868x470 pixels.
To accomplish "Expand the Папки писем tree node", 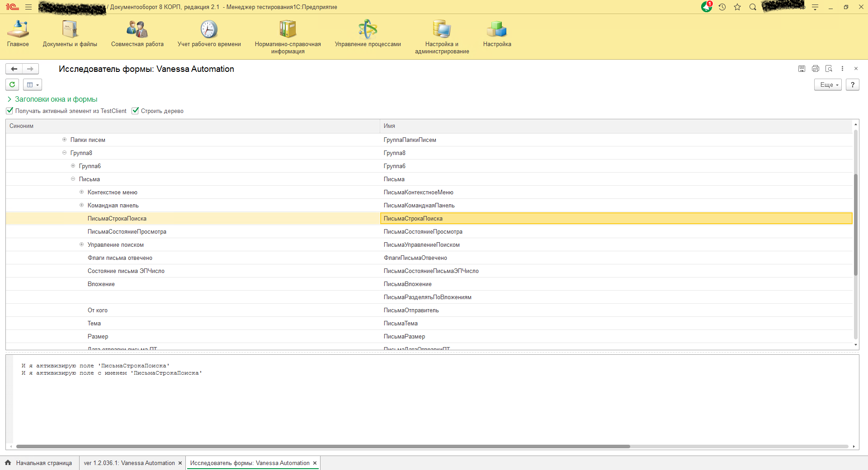I will point(64,140).
